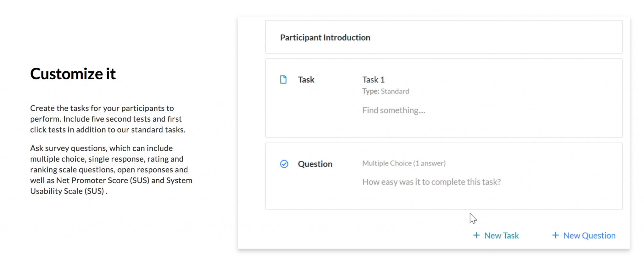Click the Customize it heading

point(73,74)
